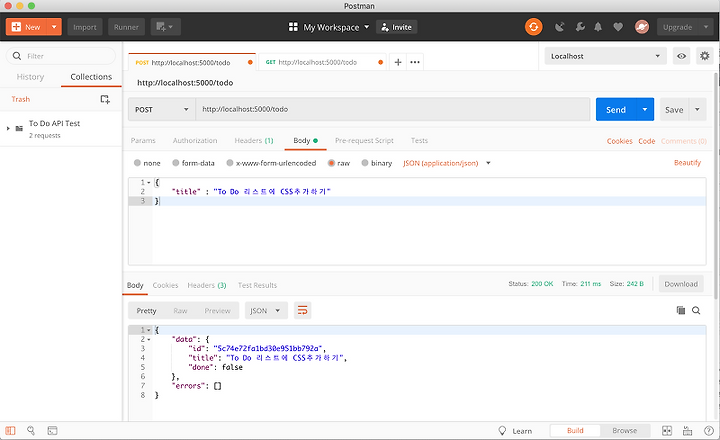Viewport: 720px width, 440px height.
Task: Click the Beautify link
Action: pos(687,163)
